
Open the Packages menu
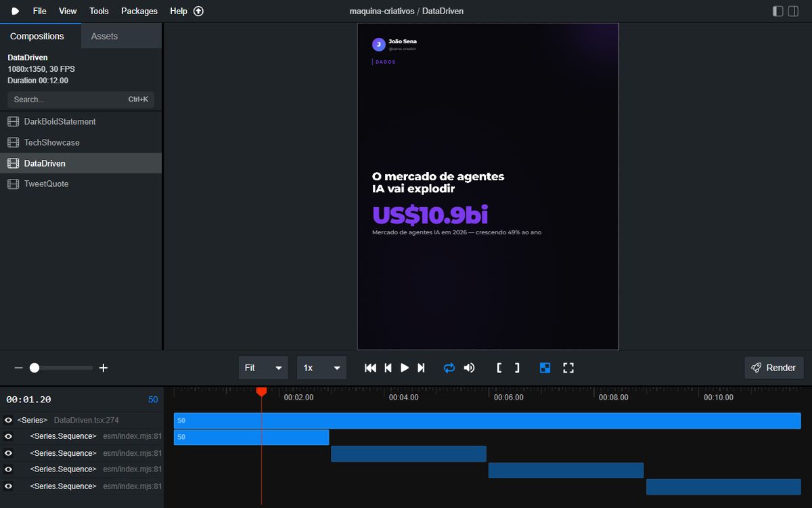click(139, 11)
